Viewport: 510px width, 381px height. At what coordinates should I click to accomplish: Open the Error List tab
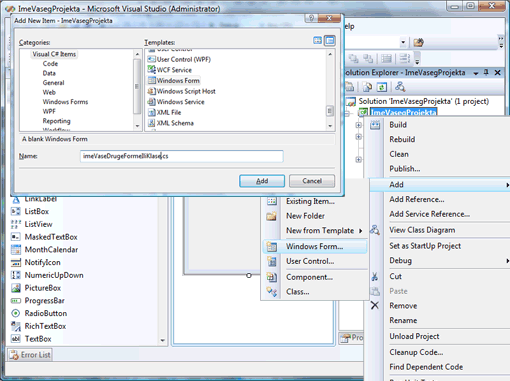[x=30, y=355]
